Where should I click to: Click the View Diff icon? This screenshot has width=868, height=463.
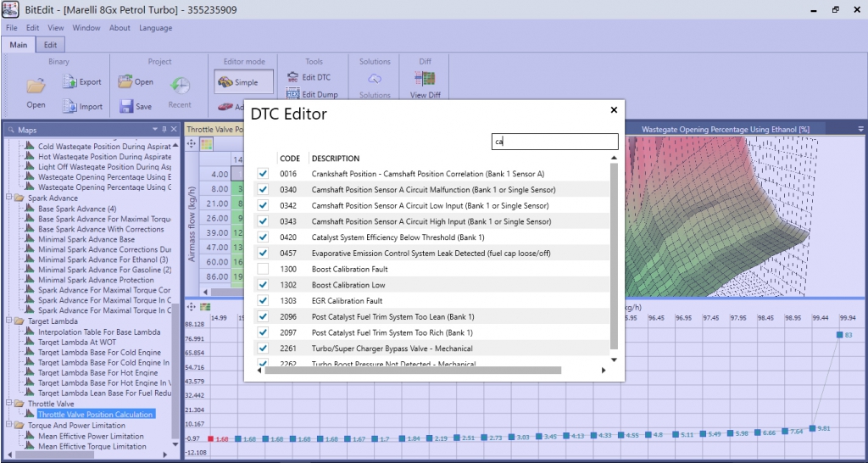tap(426, 78)
